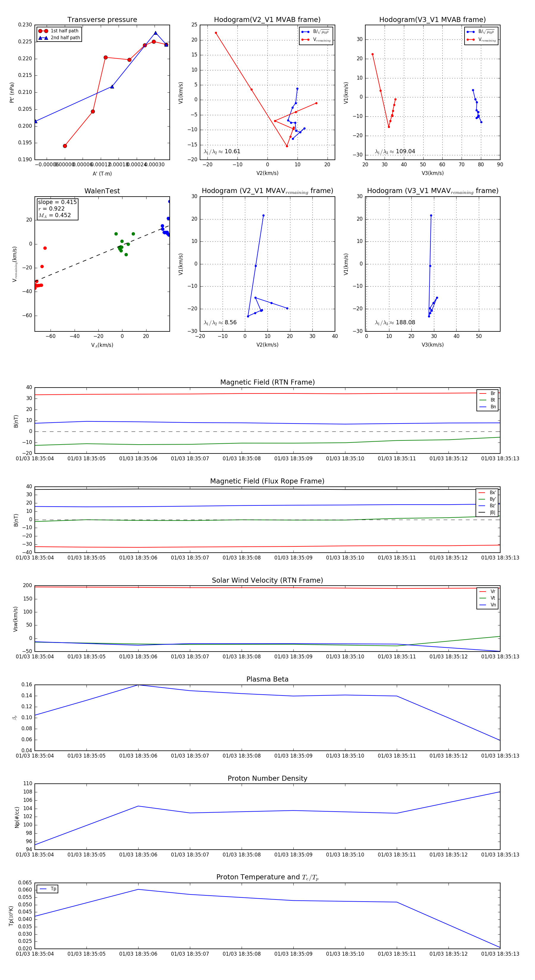Click the Magnetic Field (Flux Rope Frame) title
This screenshot has height=980, width=535.
[x=267, y=481]
